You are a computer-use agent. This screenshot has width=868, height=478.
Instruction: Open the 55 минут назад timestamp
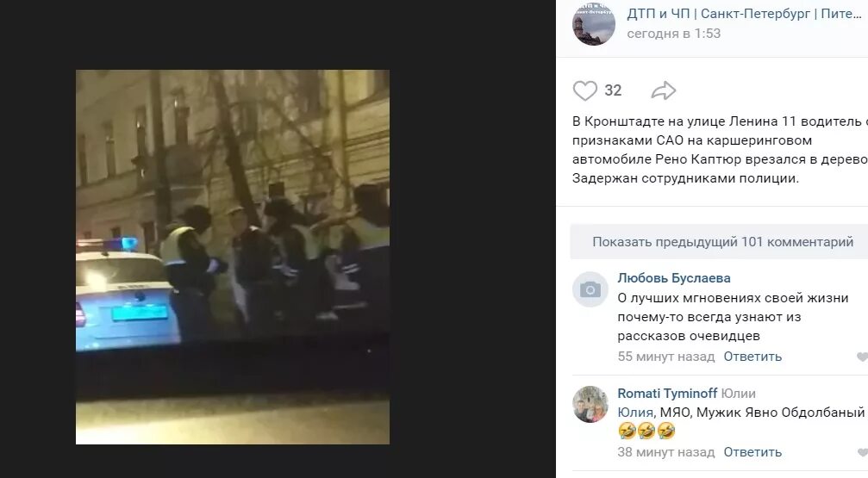(666, 357)
